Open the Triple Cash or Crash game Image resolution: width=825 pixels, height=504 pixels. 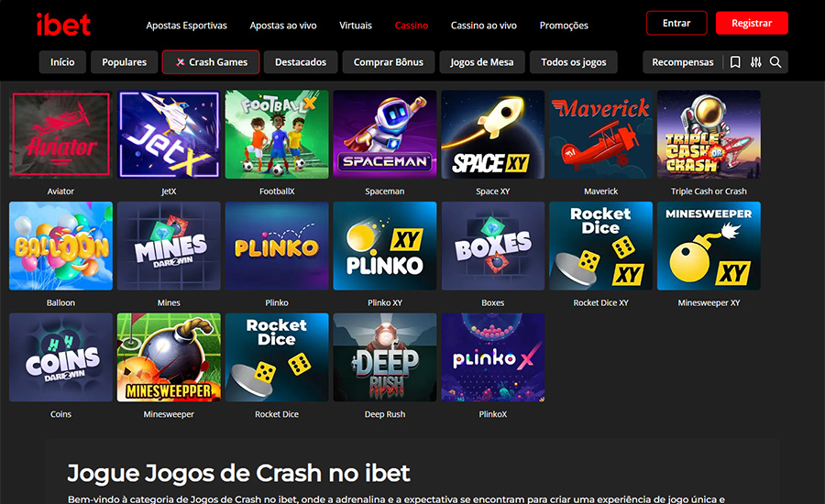709,134
